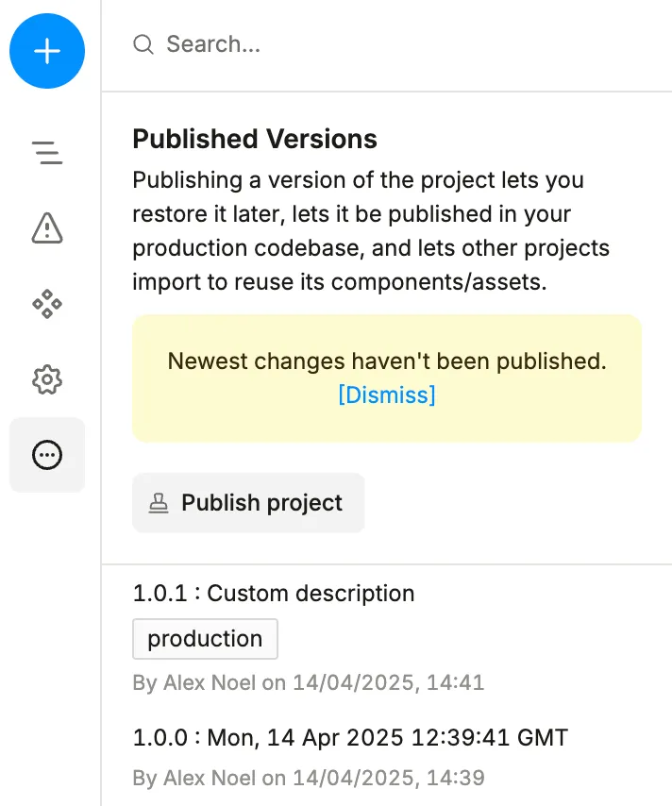Select the circled ellipsis more icon
The width and height of the screenshot is (672, 806).
pyautogui.click(x=47, y=455)
